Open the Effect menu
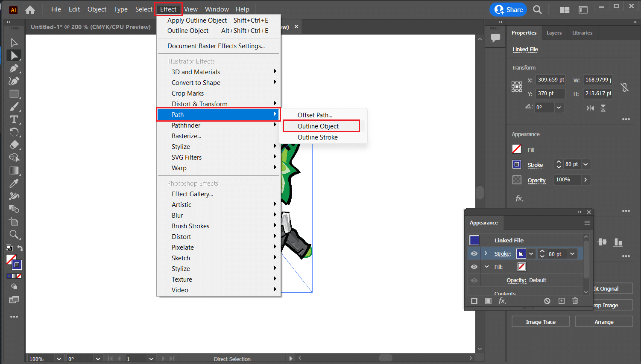Image resolution: width=641 pixels, height=364 pixels. tap(168, 9)
